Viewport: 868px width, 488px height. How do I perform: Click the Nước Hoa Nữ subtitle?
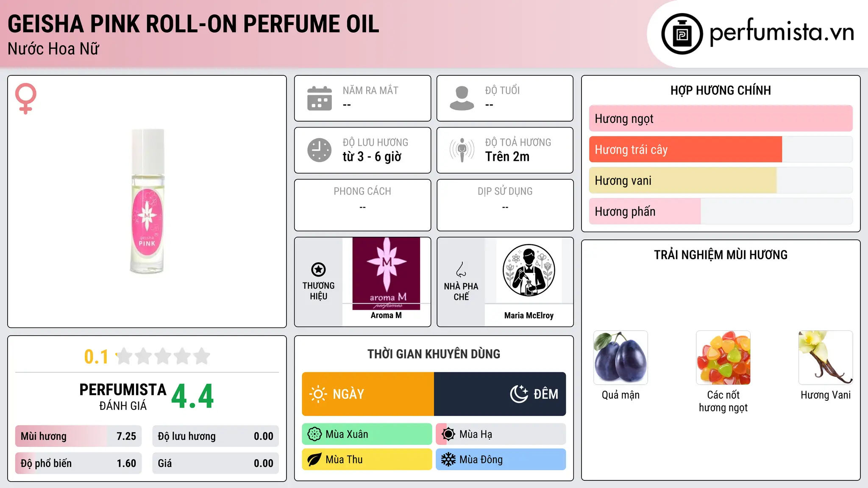(x=53, y=49)
